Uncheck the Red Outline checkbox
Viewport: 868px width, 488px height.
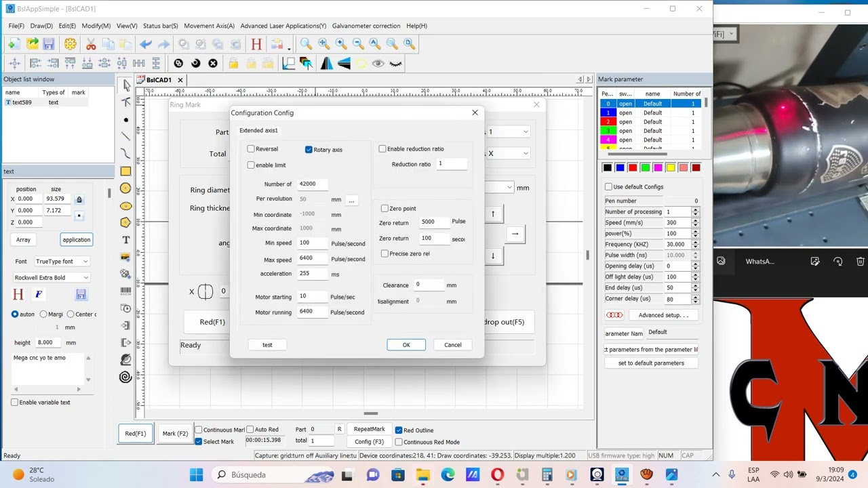pos(399,430)
